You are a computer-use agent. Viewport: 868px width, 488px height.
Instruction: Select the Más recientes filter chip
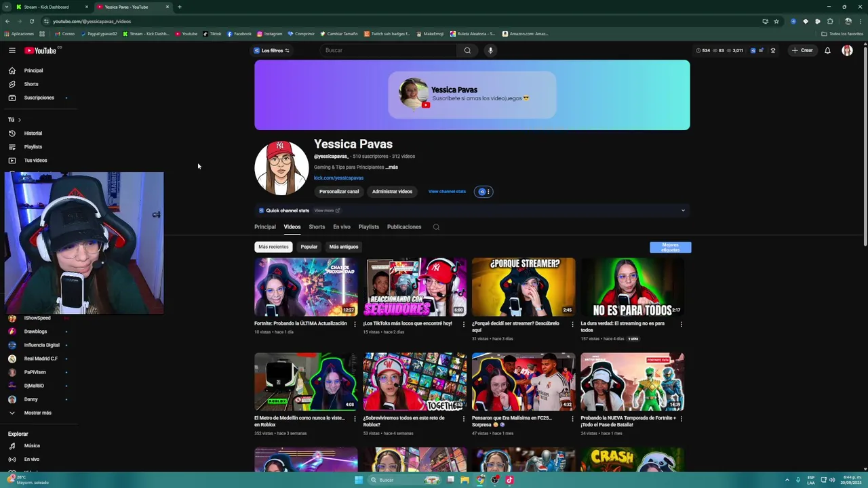tap(273, 247)
